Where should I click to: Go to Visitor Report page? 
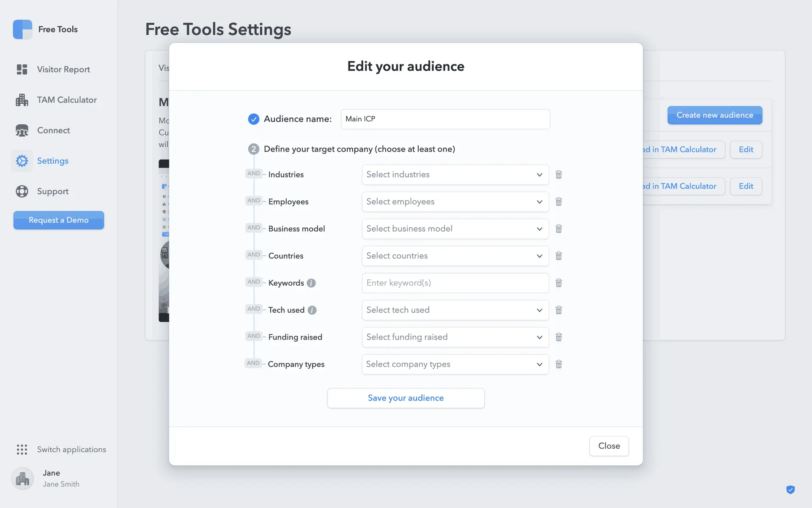pyautogui.click(x=63, y=69)
